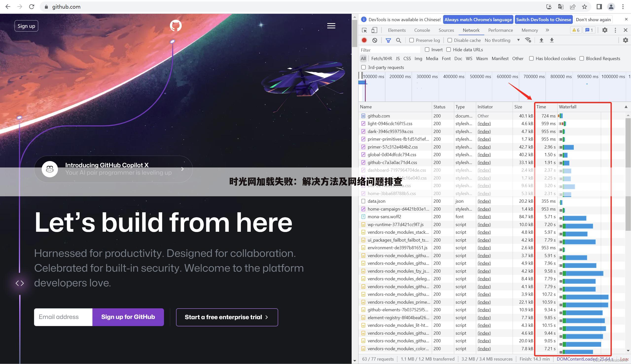
Task: Open network conditions wifi icon
Action: tap(528, 40)
